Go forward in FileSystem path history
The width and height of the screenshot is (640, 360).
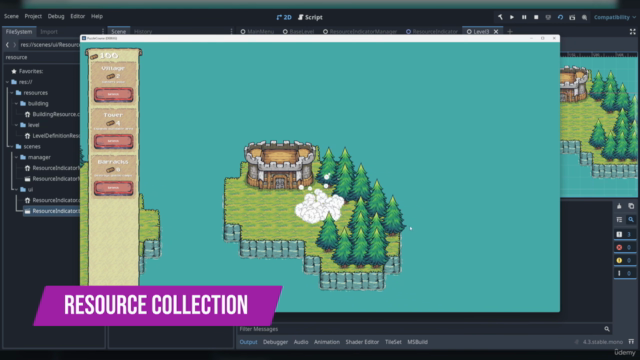(x=15, y=44)
